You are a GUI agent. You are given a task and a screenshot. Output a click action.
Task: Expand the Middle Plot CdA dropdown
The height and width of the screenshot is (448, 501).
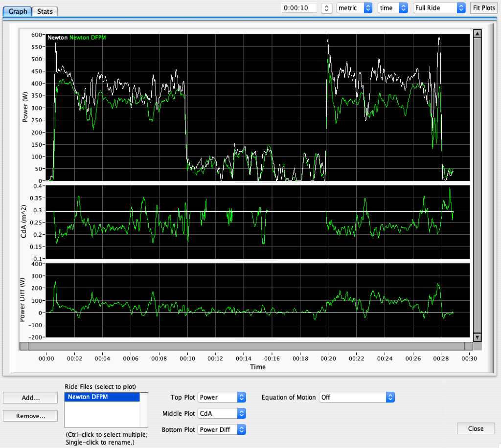click(x=221, y=413)
